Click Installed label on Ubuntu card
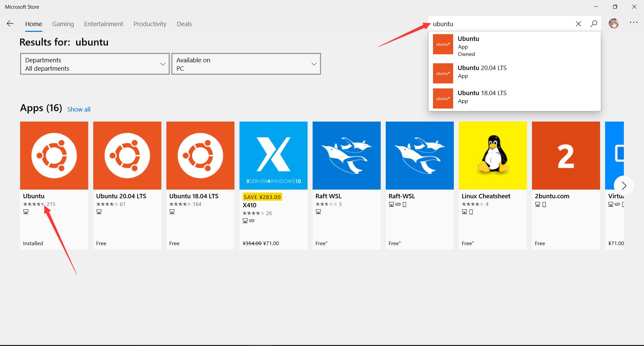 tap(33, 243)
